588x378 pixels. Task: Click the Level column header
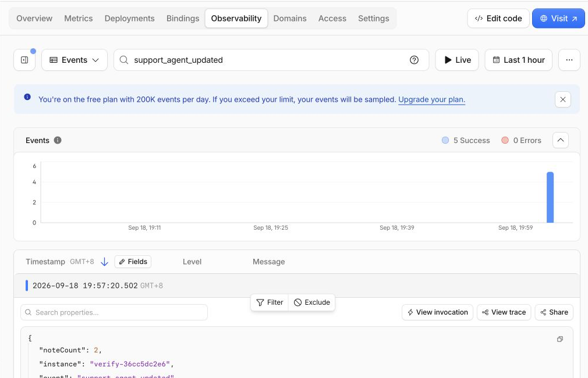pyautogui.click(x=192, y=262)
